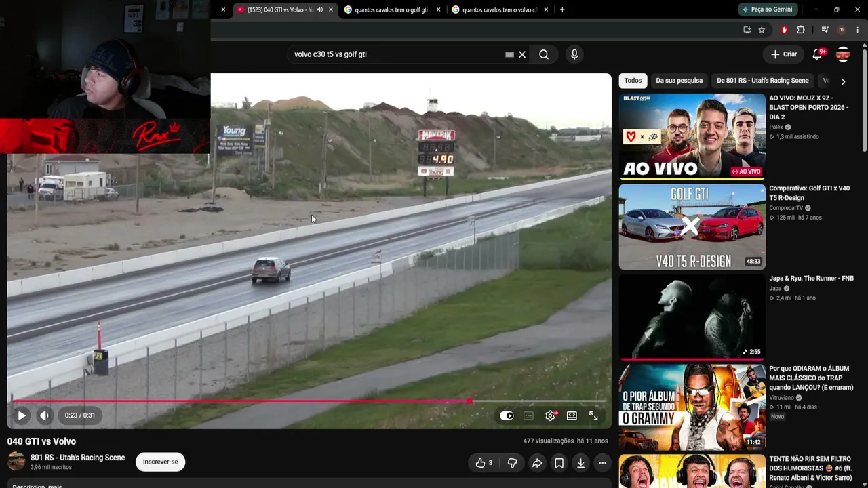The height and width of the screenshot is (488, 868).
Task: Like the video with the thumbs-up button
Action: tap(484, 463)
